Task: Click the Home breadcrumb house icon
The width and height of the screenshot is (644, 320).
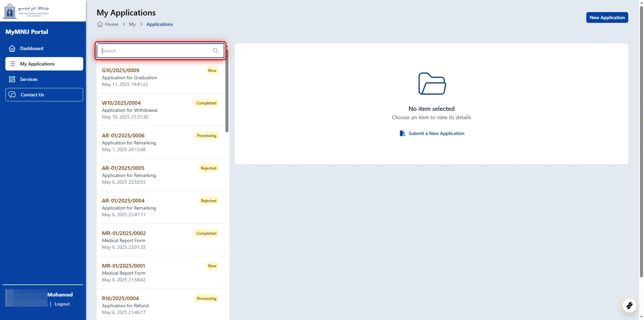Action: 100,24
